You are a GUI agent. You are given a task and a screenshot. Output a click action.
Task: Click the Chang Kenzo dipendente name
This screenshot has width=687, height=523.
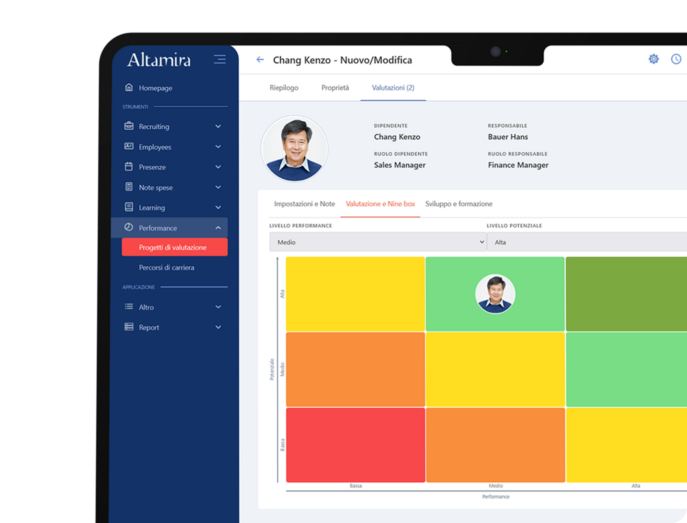tap(397, 137)
